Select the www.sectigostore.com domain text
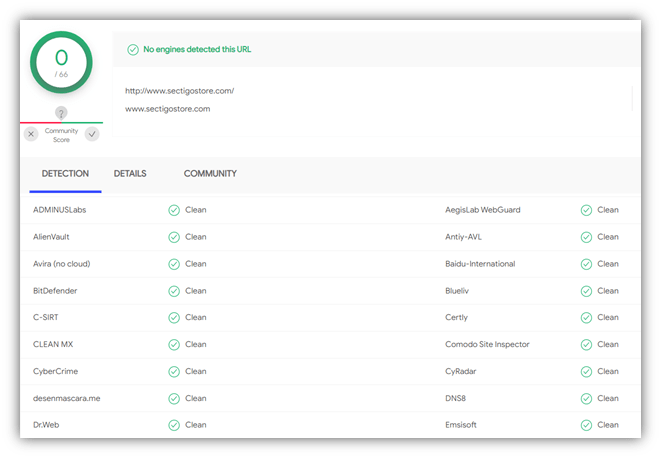The width and height of the screenshot is (661, 458). (x=168, y=109)
